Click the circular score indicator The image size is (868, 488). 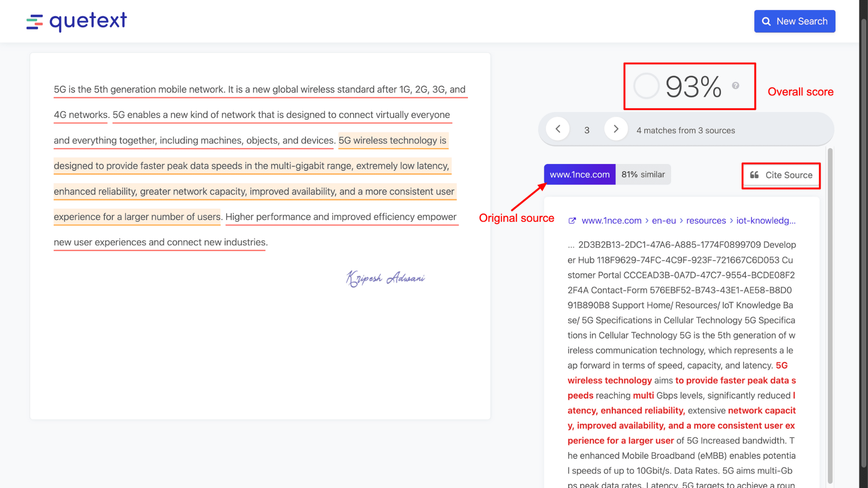[646, 86]
